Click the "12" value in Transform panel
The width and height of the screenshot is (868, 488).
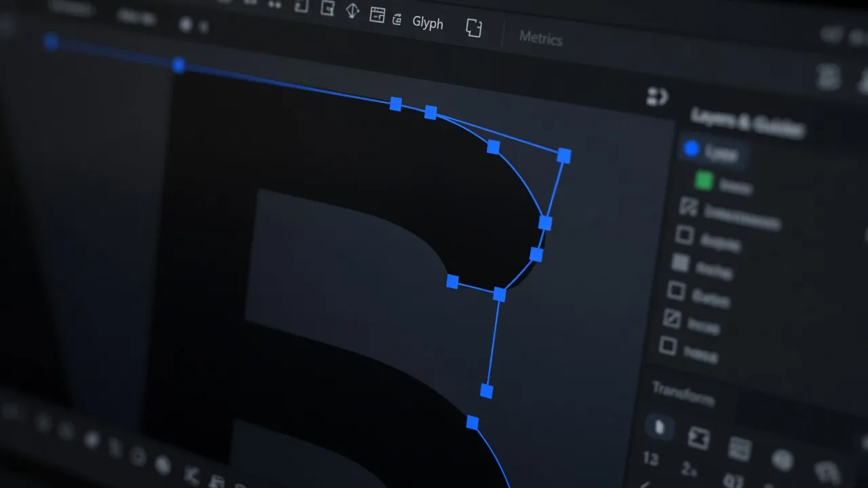(650, 459)
